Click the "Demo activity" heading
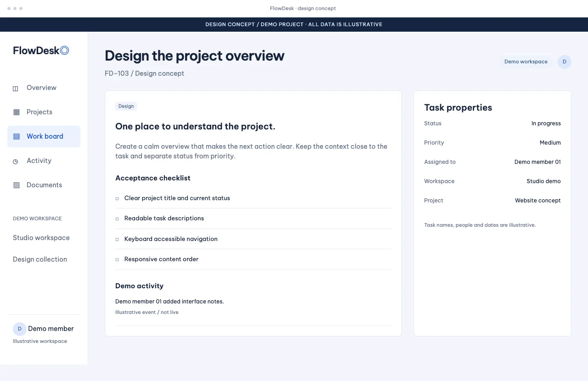The image size is (588, 381). [x=139, y=286]
